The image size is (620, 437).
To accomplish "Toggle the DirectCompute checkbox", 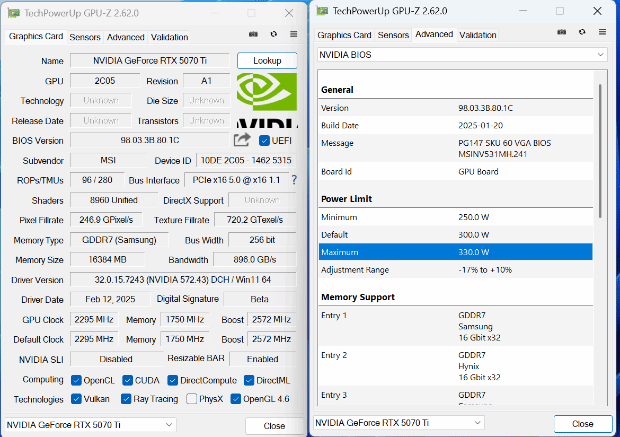I will (x=172, y=380).
